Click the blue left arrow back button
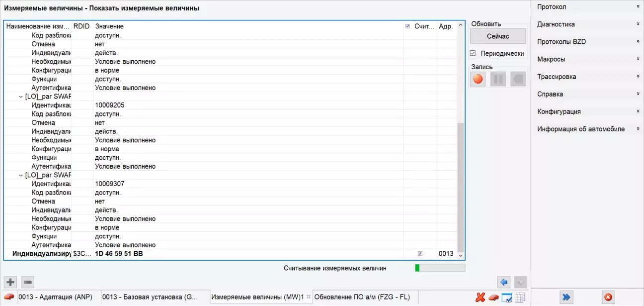Image resolution: width=644 pixels, height=306 pixels. pyautogui.click(x=504, y=282)
